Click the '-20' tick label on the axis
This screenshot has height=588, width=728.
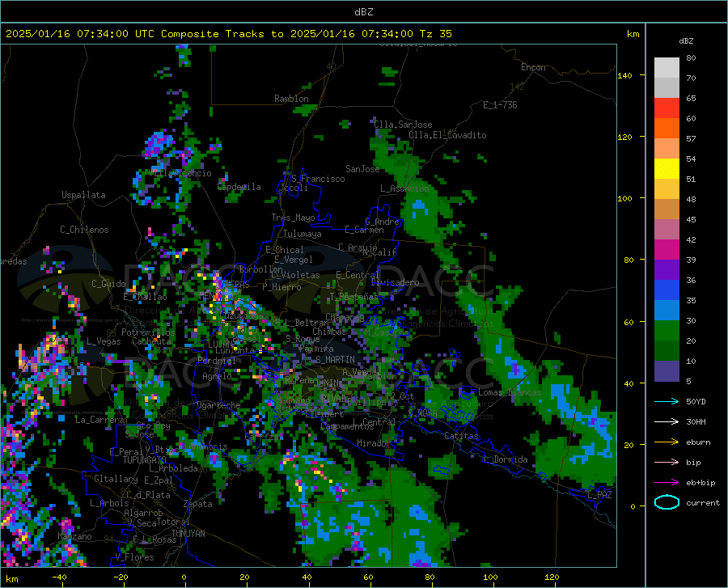tap(121, 577)
